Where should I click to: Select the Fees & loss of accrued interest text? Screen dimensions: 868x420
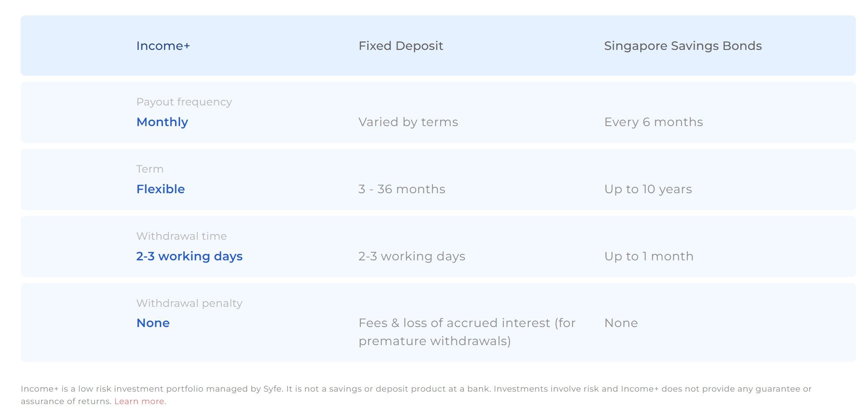coord(467,332)
